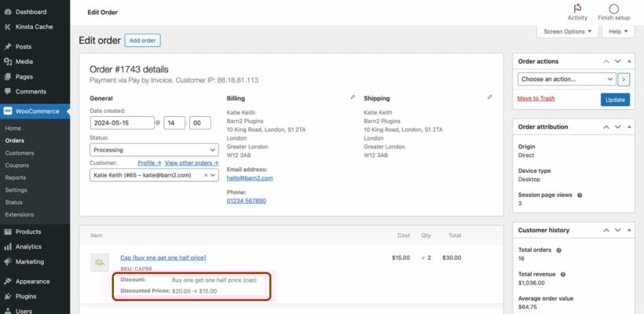644x314 pixels.
Task: Clear selected customer with the x icon
Action: click(206, 175)
